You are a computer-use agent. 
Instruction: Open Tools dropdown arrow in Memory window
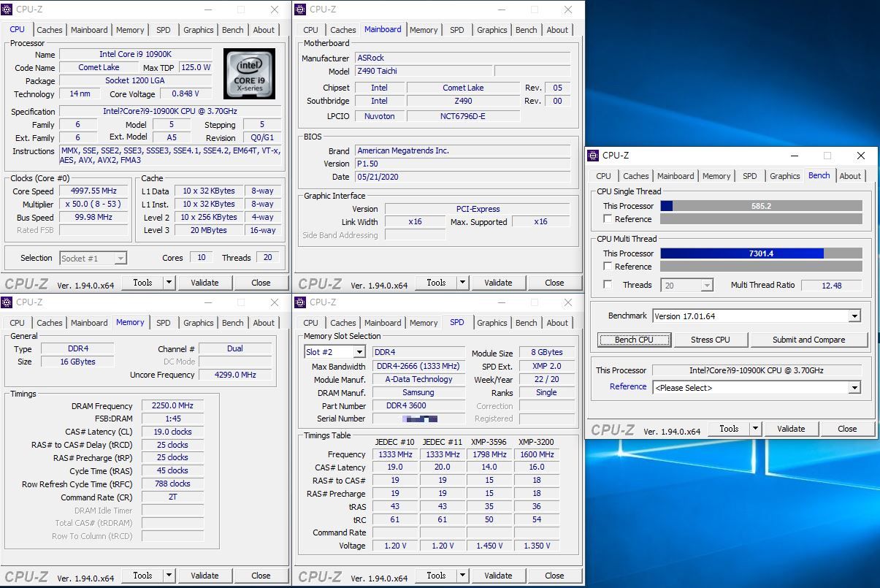(x=169, y=576)
